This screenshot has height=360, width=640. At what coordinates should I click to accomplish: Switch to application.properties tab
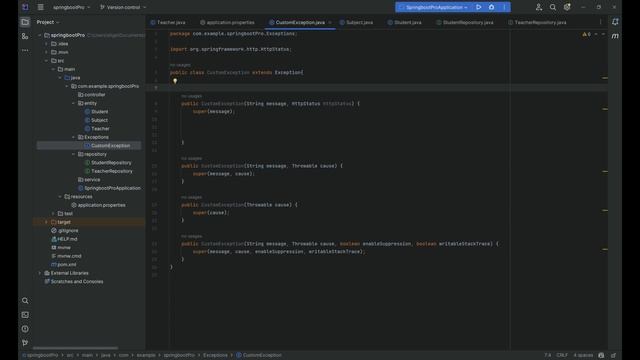227,22
